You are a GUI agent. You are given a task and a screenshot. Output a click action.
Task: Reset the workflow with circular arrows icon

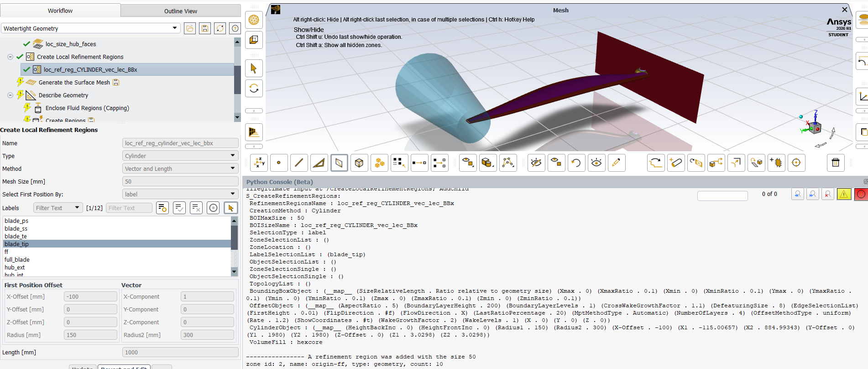click(x=220, y=28)
